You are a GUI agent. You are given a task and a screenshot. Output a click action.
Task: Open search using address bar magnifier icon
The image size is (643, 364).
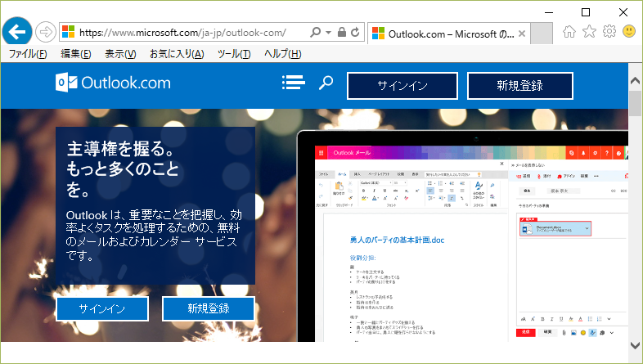pos(315,32)
